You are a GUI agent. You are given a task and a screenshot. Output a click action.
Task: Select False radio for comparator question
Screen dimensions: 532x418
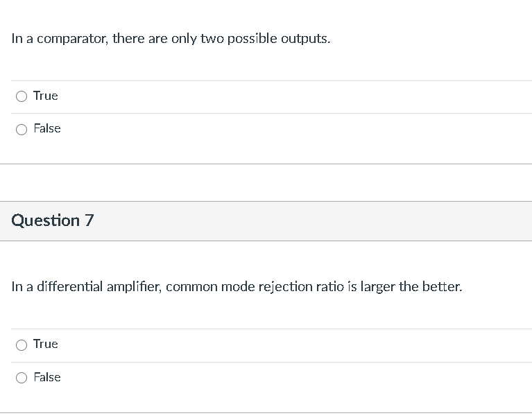click(22, 129)
